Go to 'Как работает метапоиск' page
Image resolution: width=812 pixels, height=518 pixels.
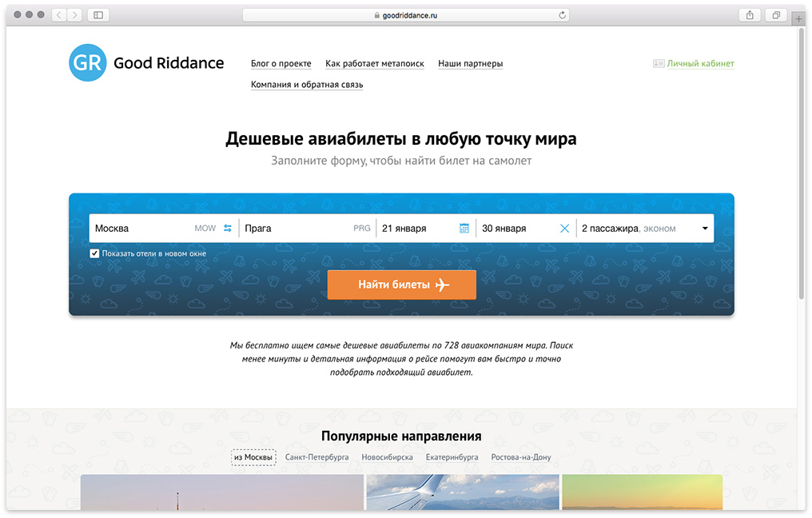(x=374, y=64)
